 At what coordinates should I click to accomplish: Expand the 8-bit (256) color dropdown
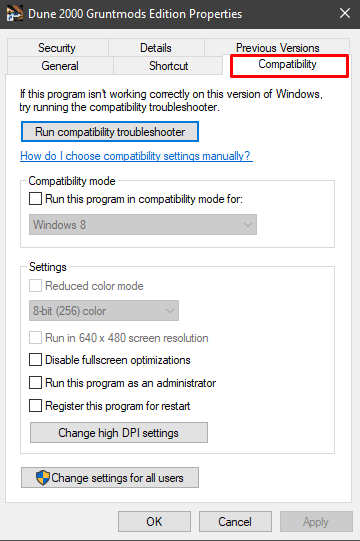pyautogui.click(x=104, y=311)
